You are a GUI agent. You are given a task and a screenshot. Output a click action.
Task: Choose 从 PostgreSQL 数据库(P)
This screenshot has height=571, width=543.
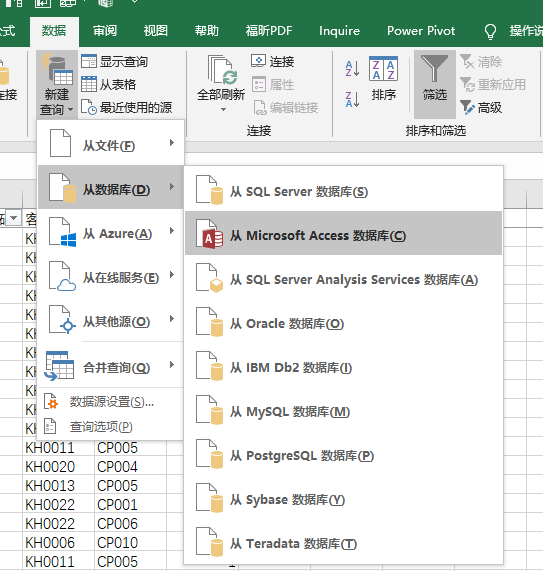pyautogui.click(x=343, y=453)
